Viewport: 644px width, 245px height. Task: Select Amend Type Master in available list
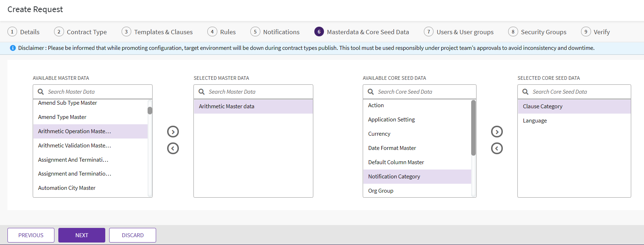62,117
